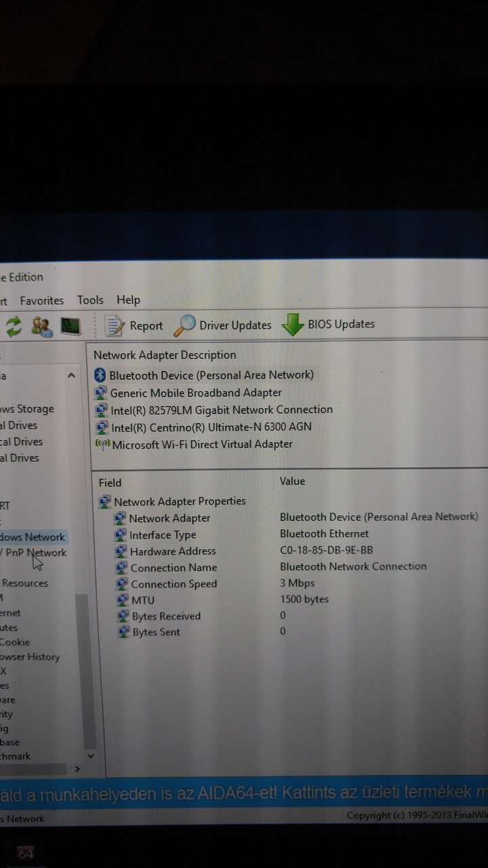Click the 3 Mbps connection speed value

click(297, 583)
